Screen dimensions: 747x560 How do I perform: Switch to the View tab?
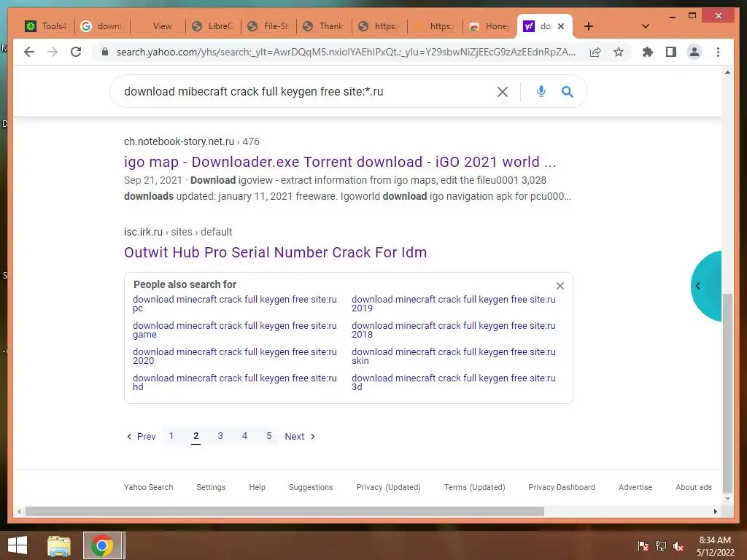[158, 26]
